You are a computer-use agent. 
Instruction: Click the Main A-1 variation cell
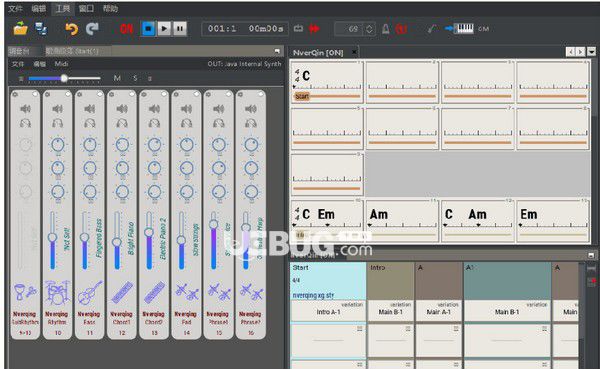[439, 312]
